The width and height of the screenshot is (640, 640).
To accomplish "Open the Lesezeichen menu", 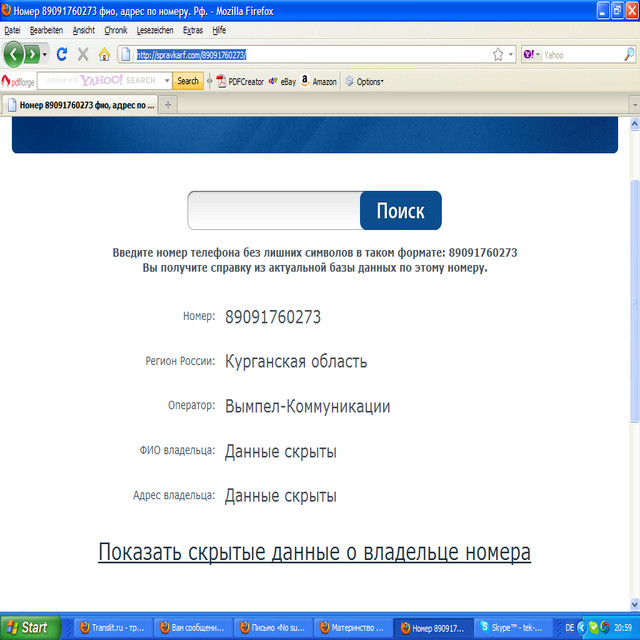I will 155,30.
